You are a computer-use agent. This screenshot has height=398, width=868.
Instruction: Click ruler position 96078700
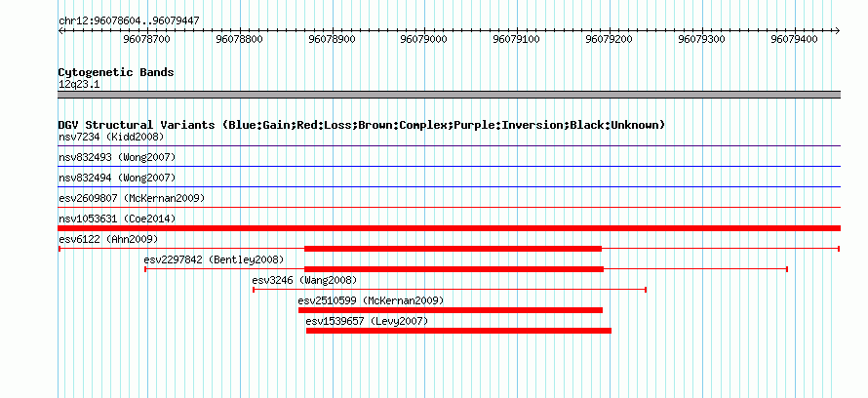coord(146,39)
